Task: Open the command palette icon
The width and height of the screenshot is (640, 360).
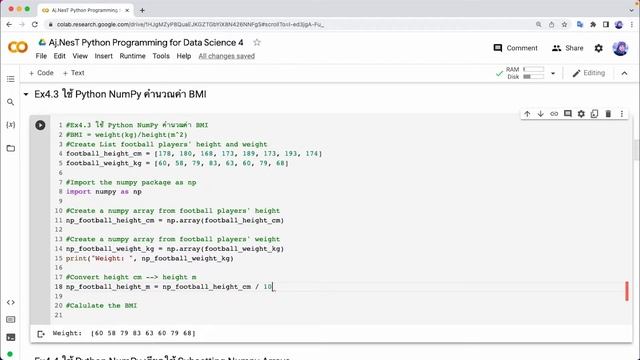Action: tap(11, 320)
